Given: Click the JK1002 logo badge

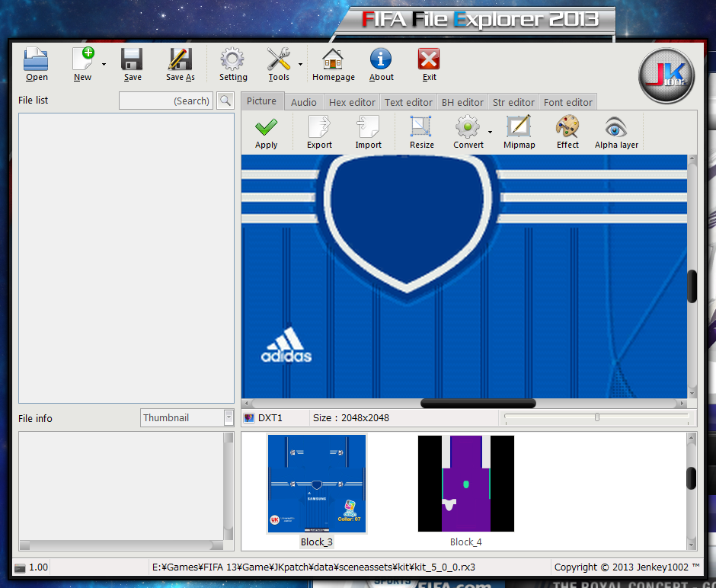Looking at the screenshot, I should pyautogui.click(x=666, y=75).
